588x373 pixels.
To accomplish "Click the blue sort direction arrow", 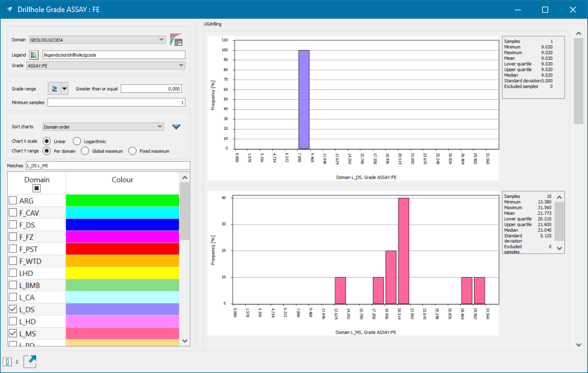I will (176, 127).
